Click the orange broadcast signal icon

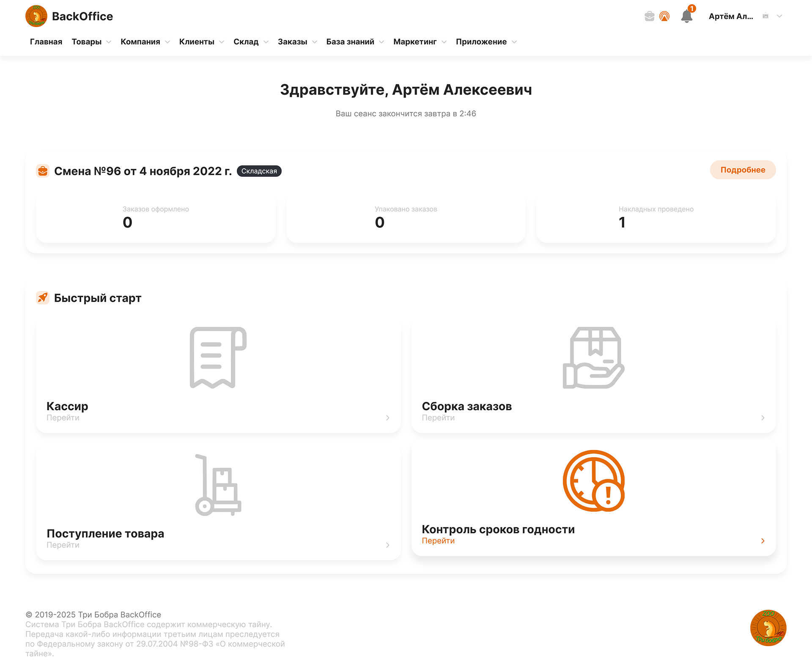664,16
